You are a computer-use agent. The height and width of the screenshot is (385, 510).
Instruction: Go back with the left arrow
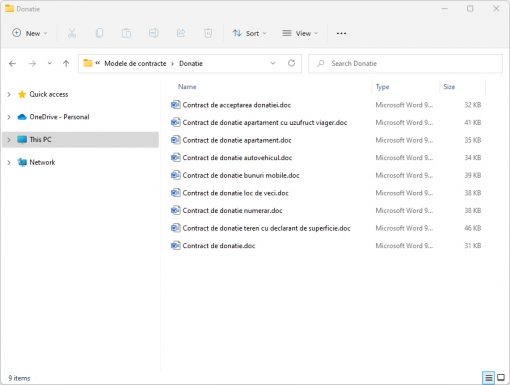[x=13, y=64]
